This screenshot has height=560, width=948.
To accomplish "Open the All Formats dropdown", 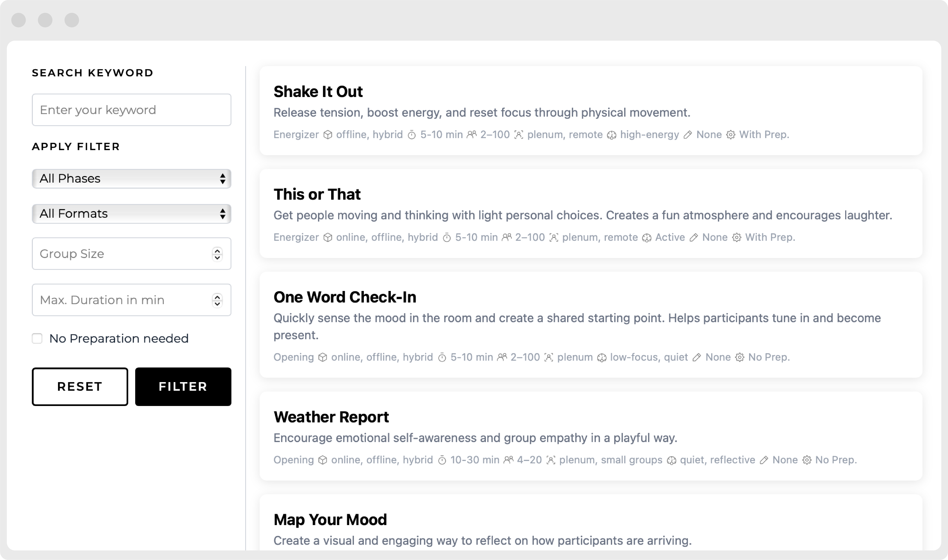I will coord(131,214).
